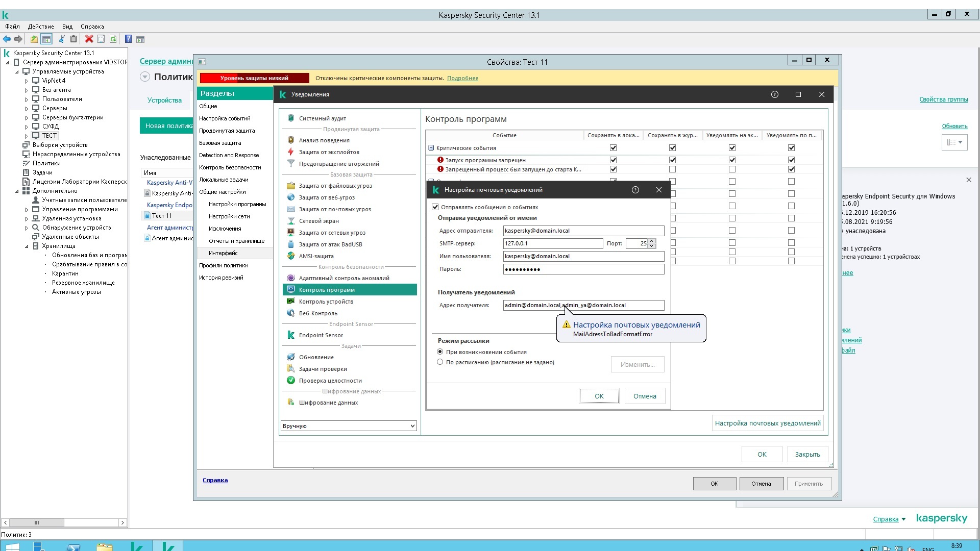Open Шифрование данных section
980x551 pixels.
(328, 403)
